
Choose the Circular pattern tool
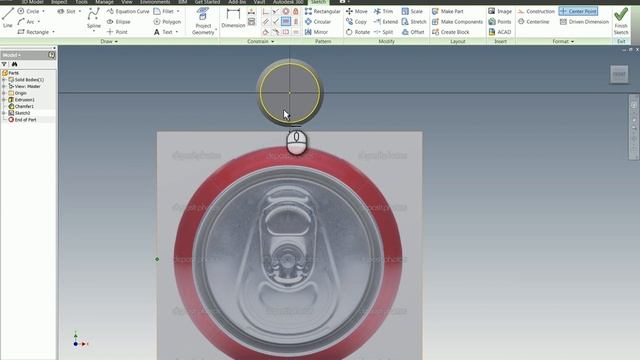click(318, 22)
